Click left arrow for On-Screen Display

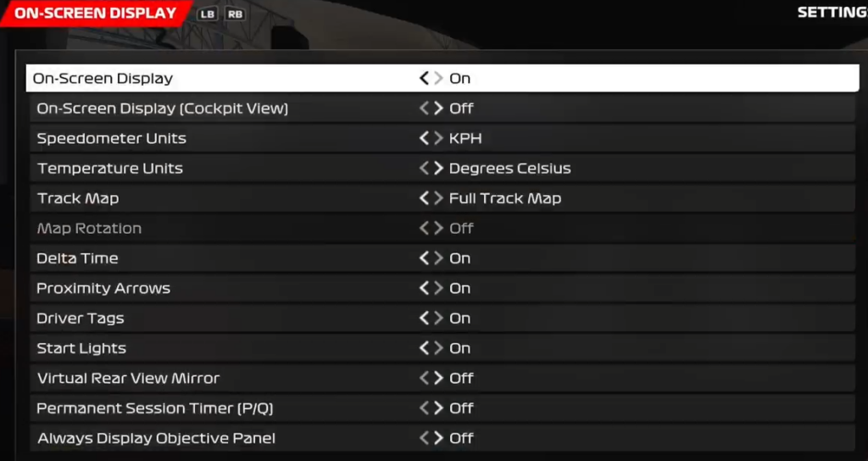pos(424,78)
